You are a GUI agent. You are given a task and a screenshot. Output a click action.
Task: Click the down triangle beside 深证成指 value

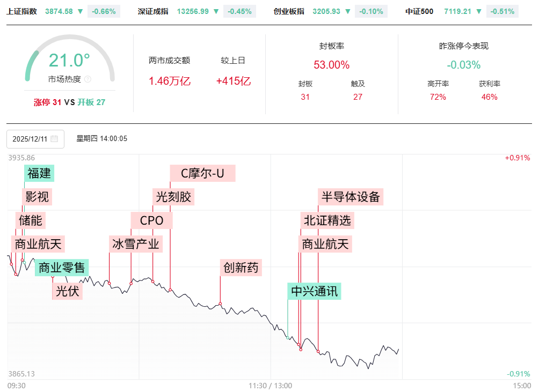(216, 11)
